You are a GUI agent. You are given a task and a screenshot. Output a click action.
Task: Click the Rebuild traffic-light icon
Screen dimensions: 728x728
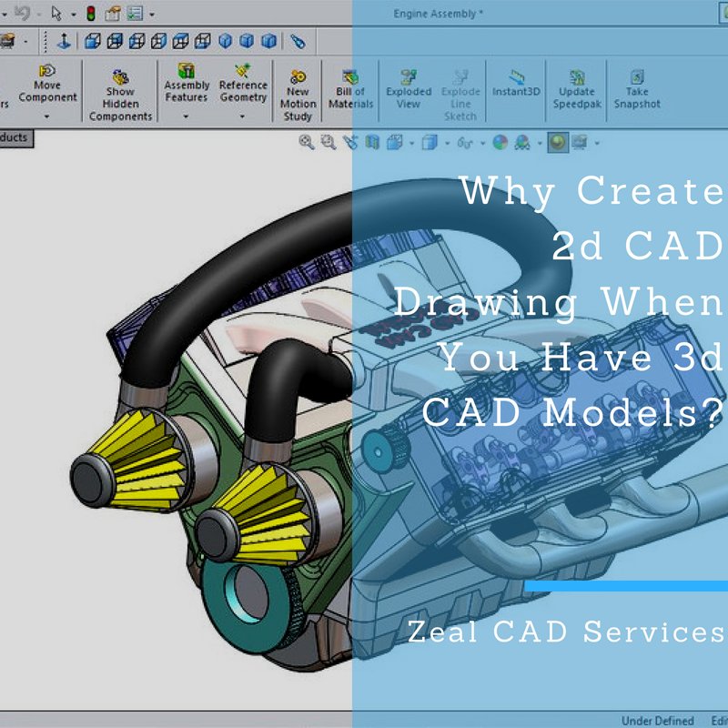(90, 13)
